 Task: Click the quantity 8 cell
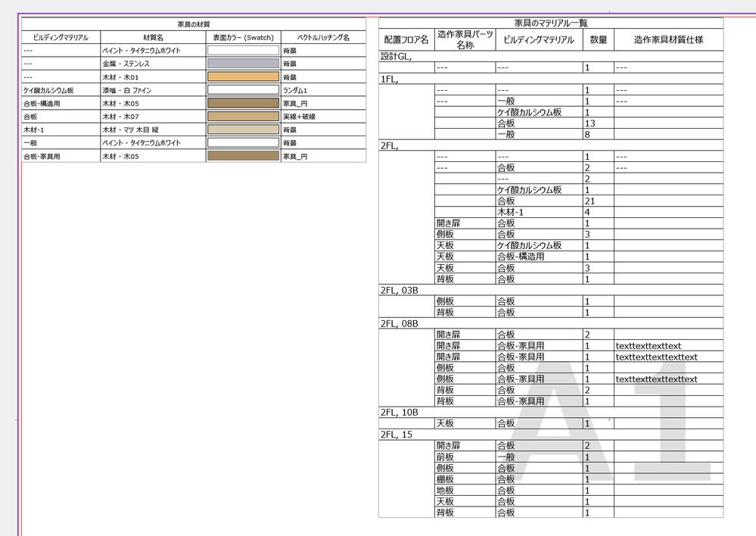[x=599, y=134]
